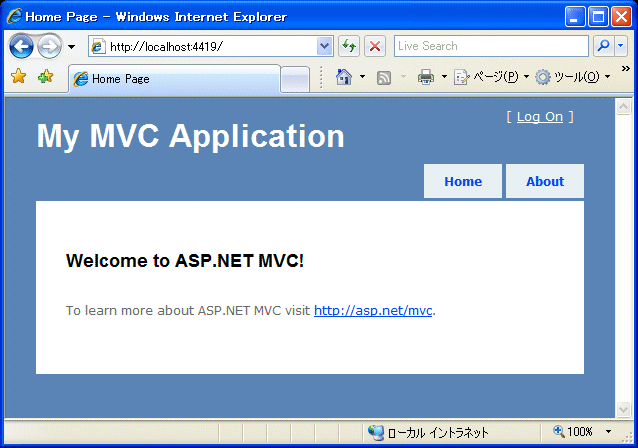Click the Live Search magnifier button

(x=603, y=46)
